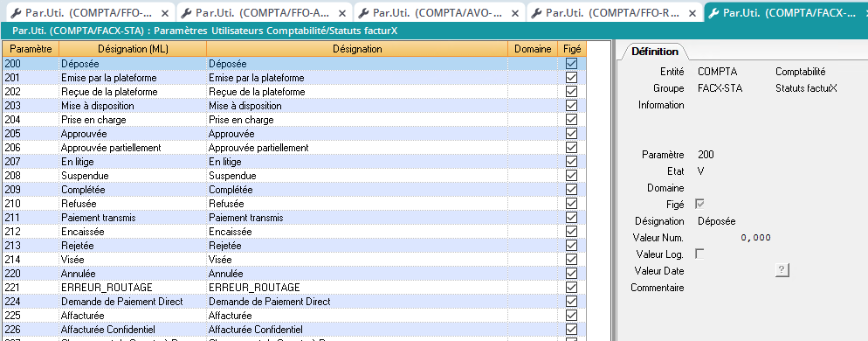Click the 'Comptabilité' entity description

[801, 72]
